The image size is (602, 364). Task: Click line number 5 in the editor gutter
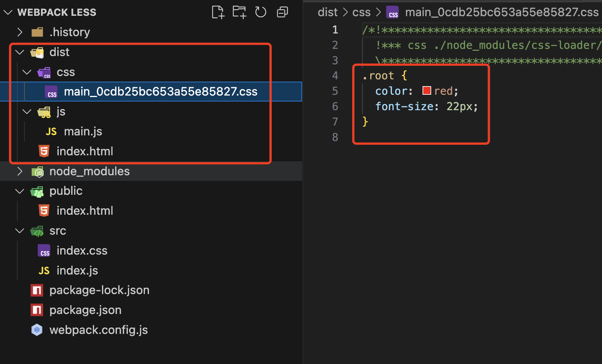tap(335, 91)
